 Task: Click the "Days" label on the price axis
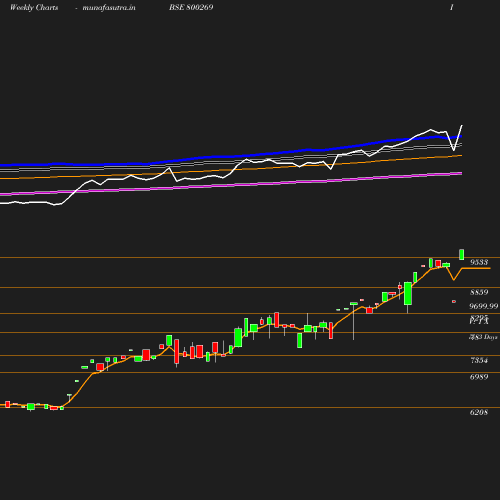[490, 337]
